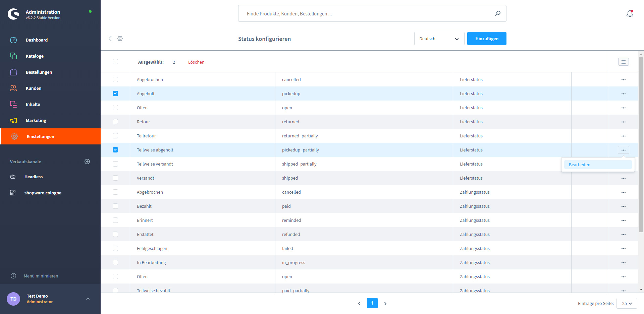644x314 pixels.
Task: Open actions menu for Abgebrochen Zahlungsstatus row
Action: coord(624,192)
